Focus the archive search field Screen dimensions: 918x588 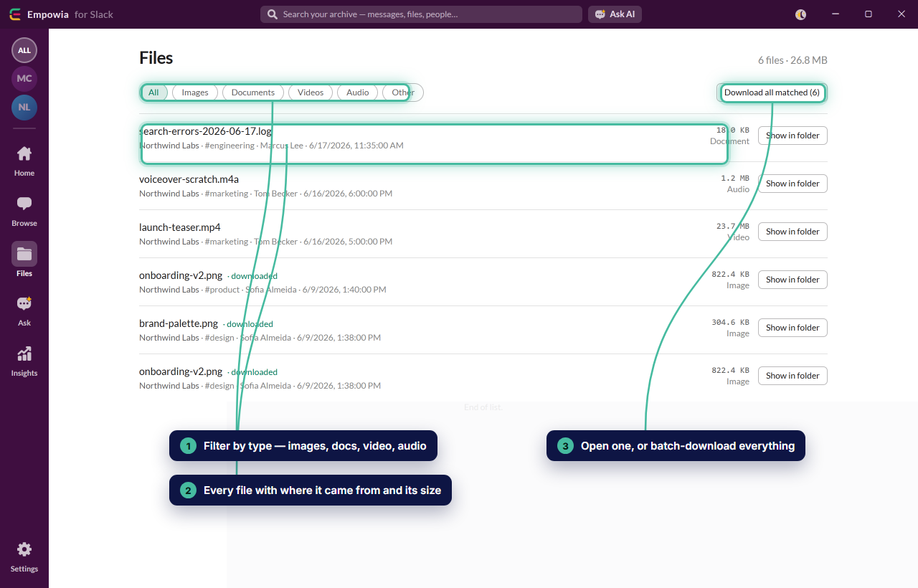[421, 14]
